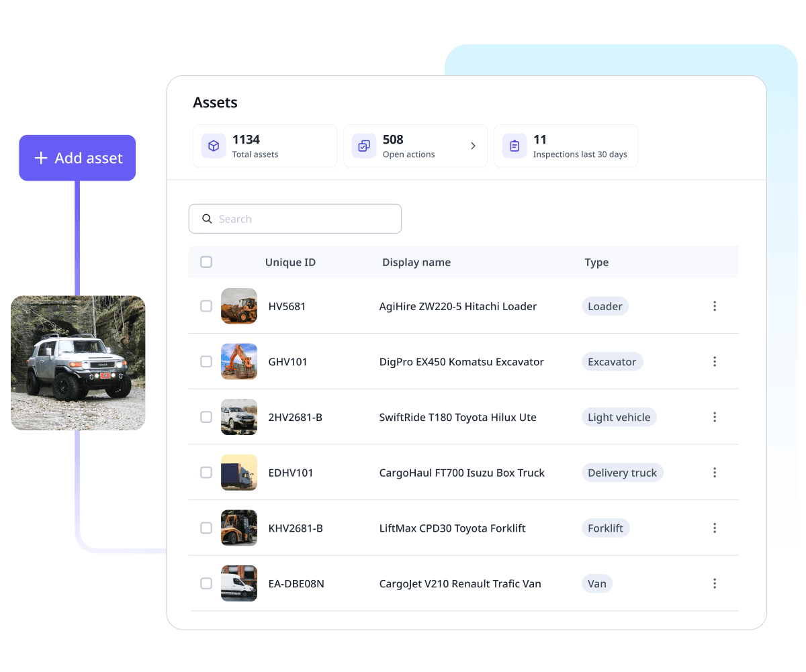Screen dimensions: 806x672
Task: Check the box for HV5681 row
Action: point(206,306)
